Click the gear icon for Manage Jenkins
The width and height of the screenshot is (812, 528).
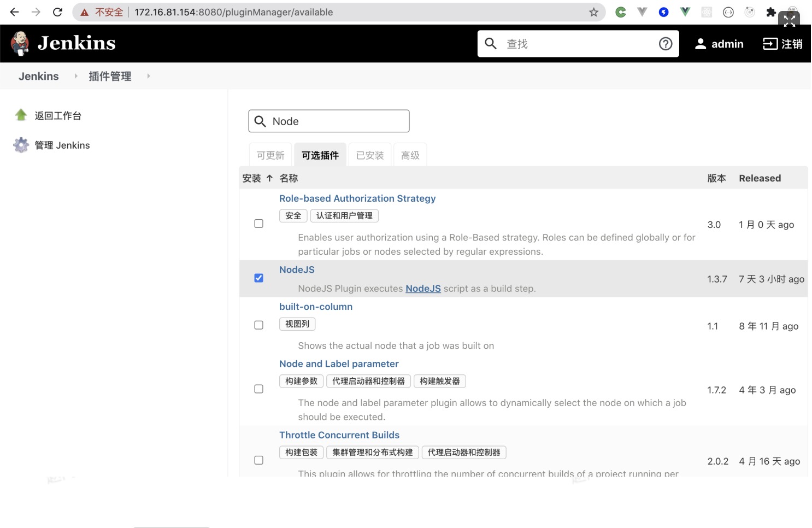coord(21,145)
